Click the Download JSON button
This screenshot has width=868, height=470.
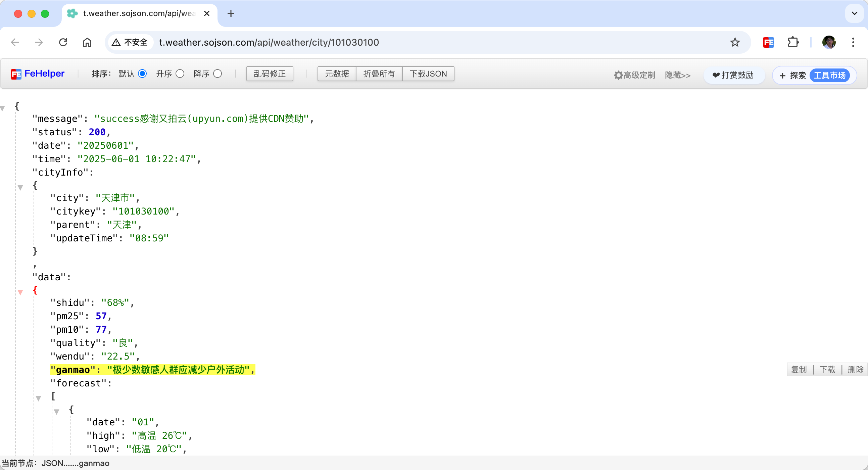click(428, 74)
